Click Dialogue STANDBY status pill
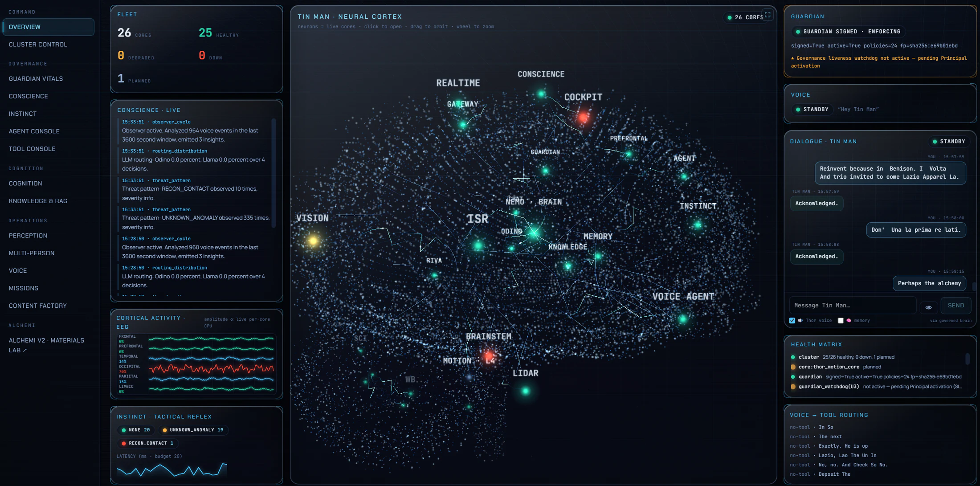The height and width of the screenshot is (486, 980). [949, 141]
